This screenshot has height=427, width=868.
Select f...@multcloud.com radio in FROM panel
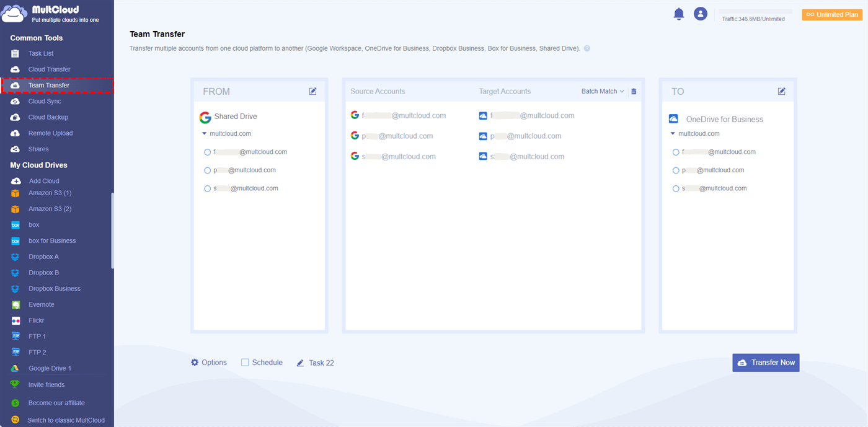tap(207, 152)
